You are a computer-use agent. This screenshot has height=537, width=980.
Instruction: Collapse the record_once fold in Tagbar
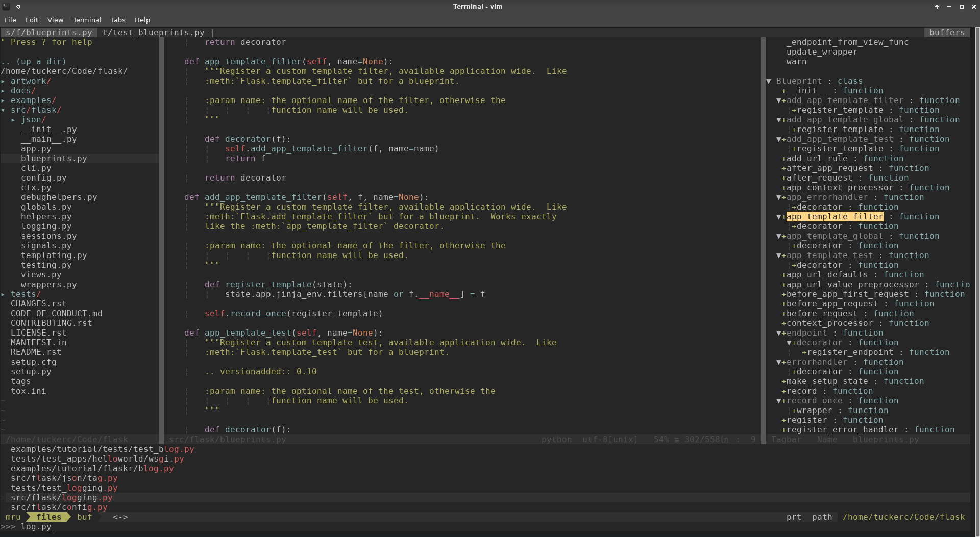779,401
